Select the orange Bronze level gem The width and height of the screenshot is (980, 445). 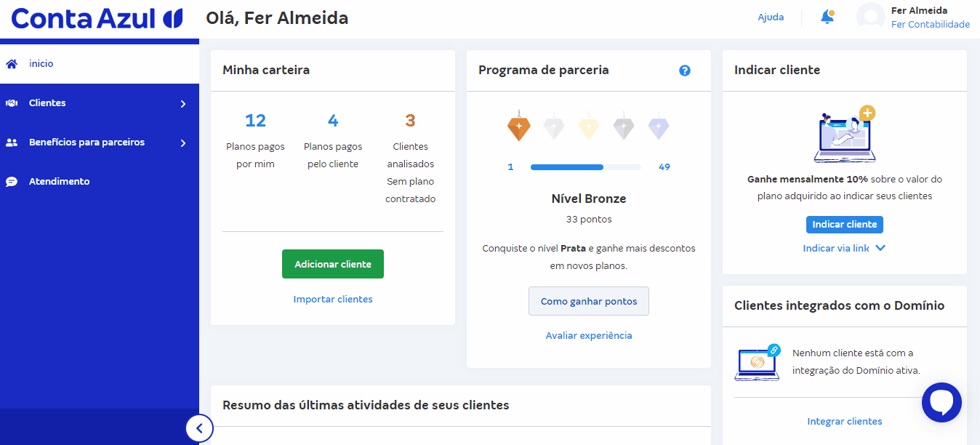[519, 127]
